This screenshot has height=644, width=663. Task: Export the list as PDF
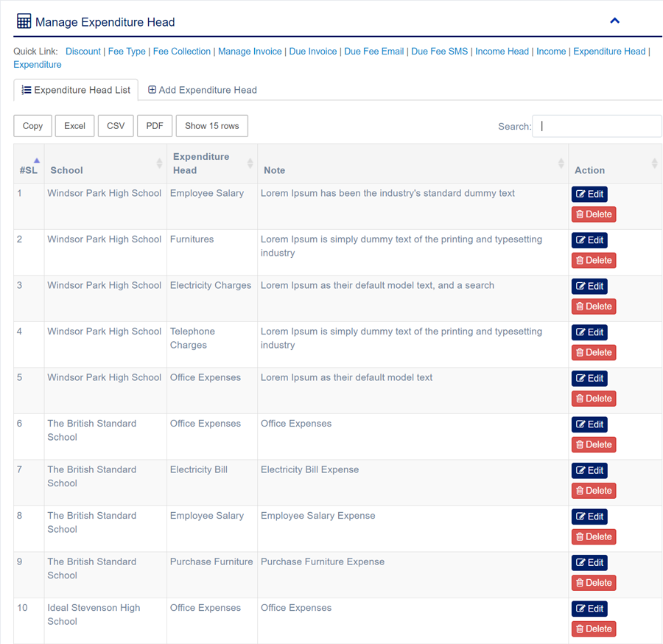point(155,126)
